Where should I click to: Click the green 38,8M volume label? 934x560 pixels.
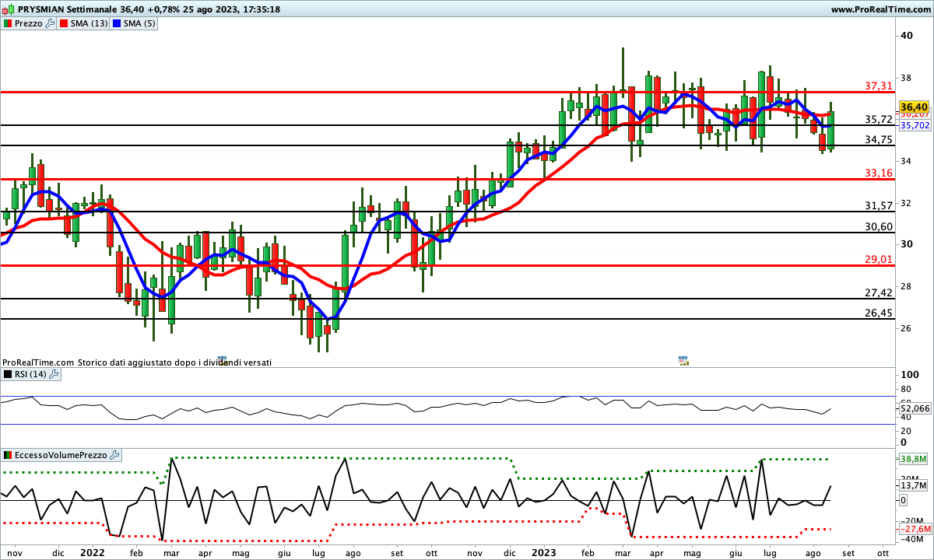[x=914, y=459]
